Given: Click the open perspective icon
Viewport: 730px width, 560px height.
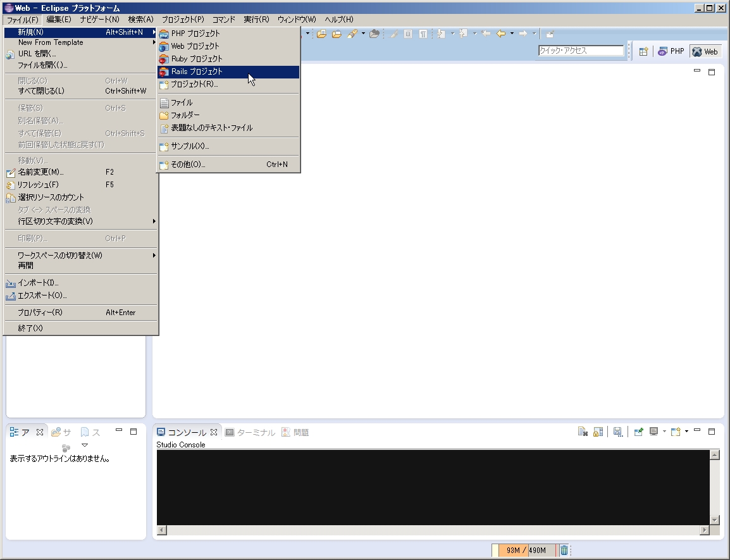Looking at the screenshot, I should pos(643,52).
